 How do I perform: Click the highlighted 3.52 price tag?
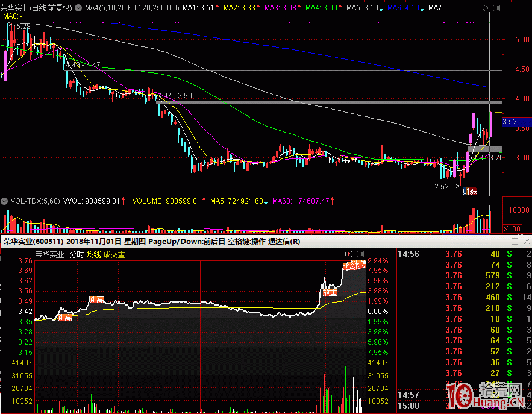[x=517, y=122]
